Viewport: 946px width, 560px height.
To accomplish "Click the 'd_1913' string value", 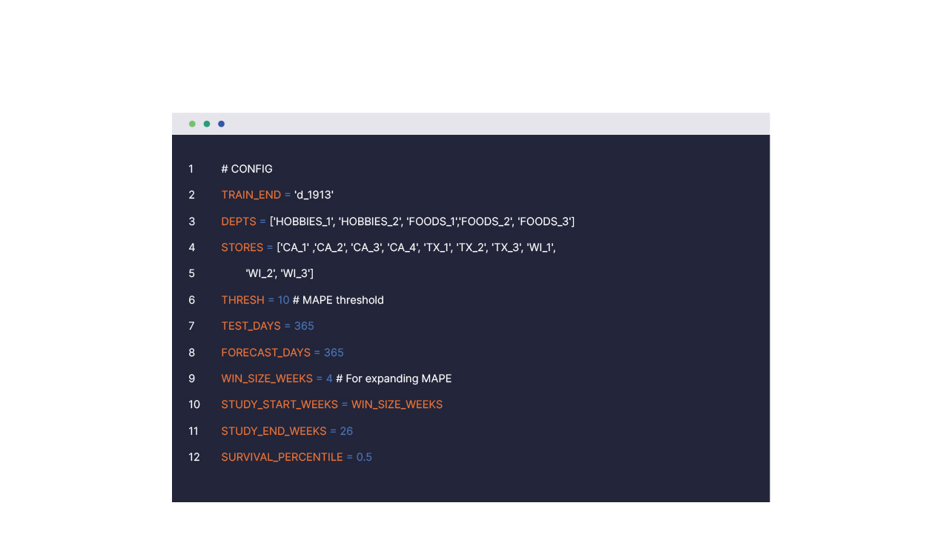I will click(314, 195).
